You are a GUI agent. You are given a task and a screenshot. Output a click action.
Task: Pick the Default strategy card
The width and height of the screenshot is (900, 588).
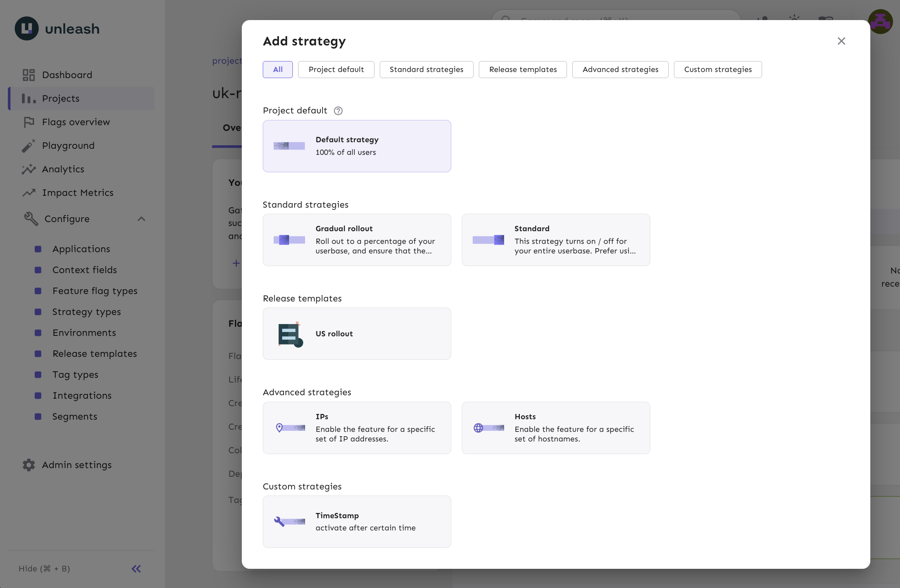tap(357, 146)
